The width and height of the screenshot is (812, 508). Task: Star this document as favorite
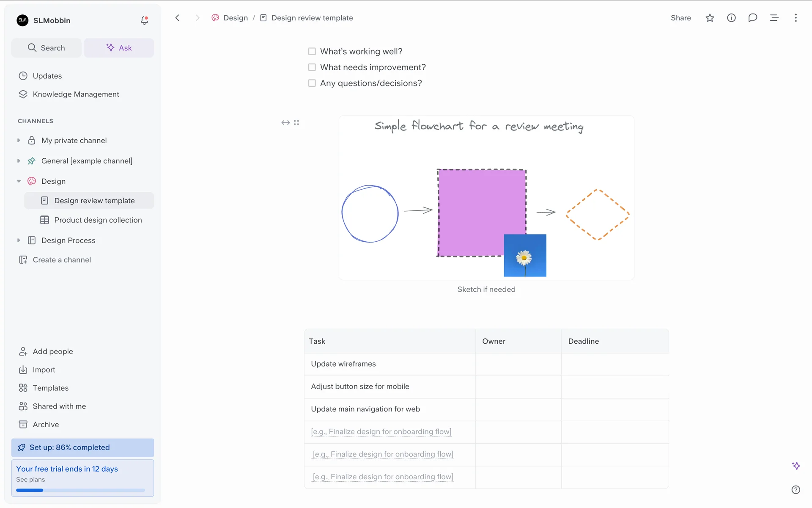pyautogui.click(x=710, y=18)
